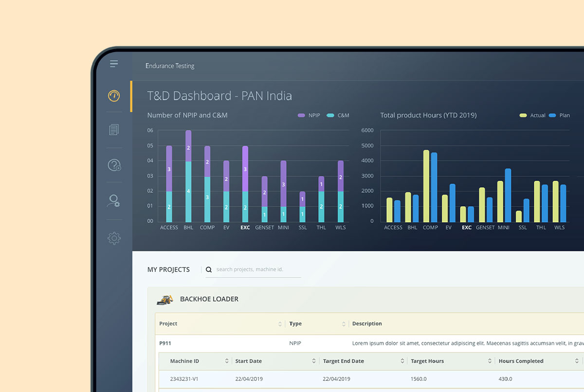Click the search magnifier icon
Viewport: 584px width, 392px height.
(209, 269)
